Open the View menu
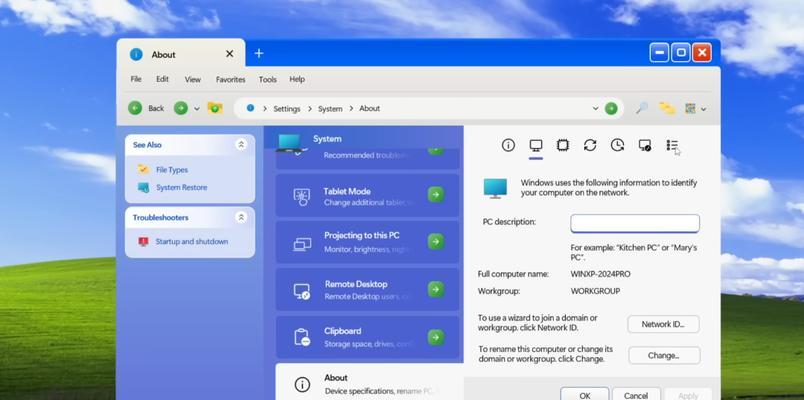 [193, 79]
